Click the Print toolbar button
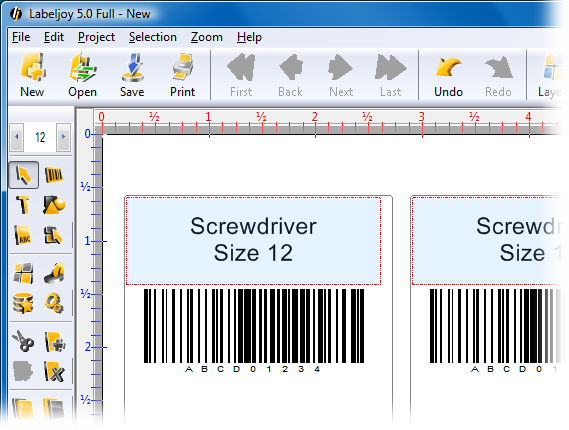 pos(183,75)
